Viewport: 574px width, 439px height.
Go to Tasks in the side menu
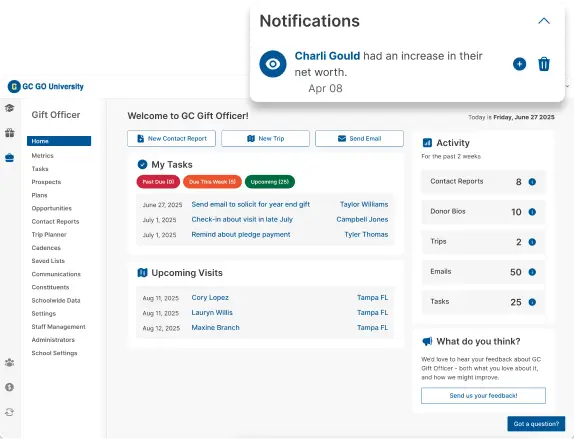click(40, 169)
